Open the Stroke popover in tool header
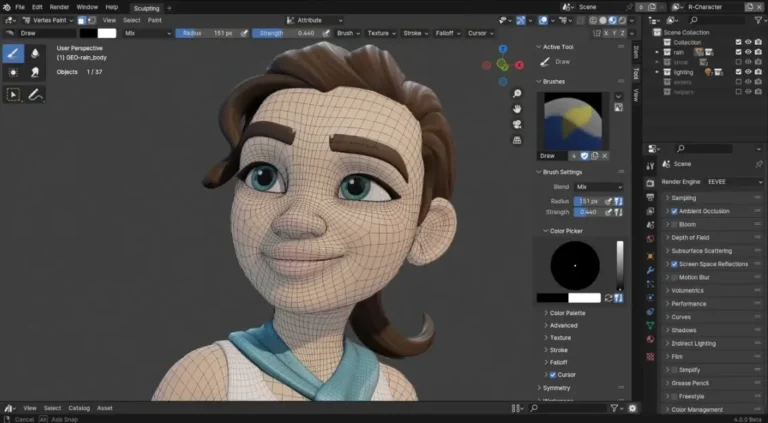Image resolution: width=768 pixels, height=423 pixels. tap(415, 33)
